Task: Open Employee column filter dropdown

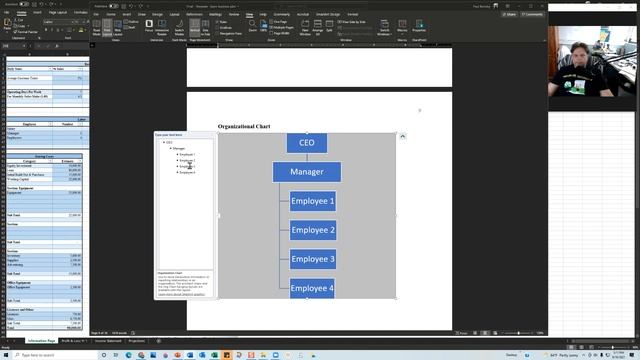Action: 50,124
